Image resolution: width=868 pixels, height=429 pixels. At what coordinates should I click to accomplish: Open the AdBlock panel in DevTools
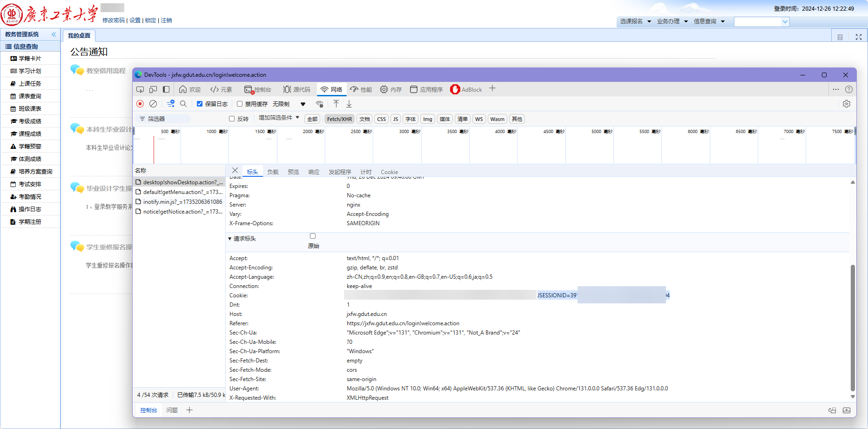coord(466,89)
